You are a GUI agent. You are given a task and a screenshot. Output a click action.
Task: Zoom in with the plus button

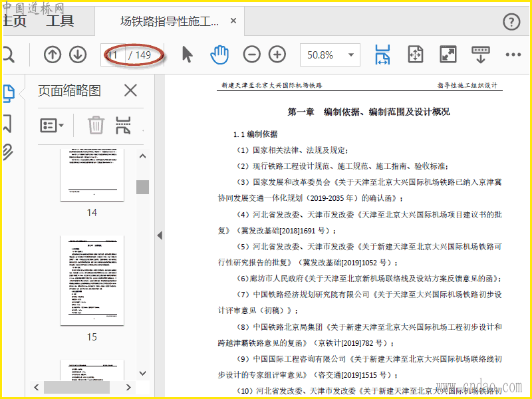pyautogui.click(x=277, y=55)
